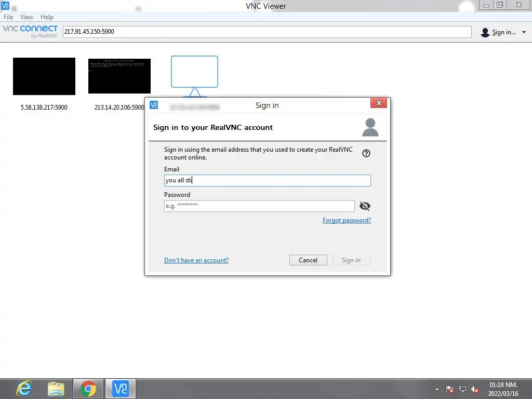Click the 5.58.138.217:5900 label
This screenshot has height=399, width=532.
pos(44,107)
